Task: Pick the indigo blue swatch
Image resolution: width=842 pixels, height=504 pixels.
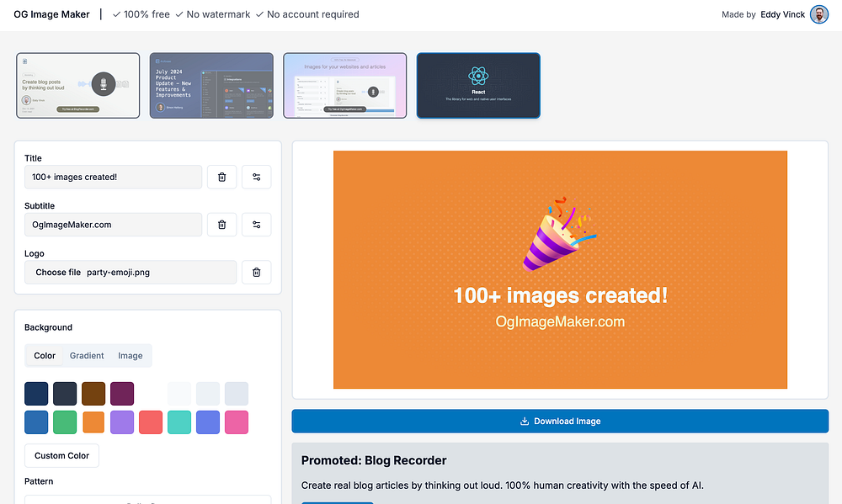Action: coord(208,422)
